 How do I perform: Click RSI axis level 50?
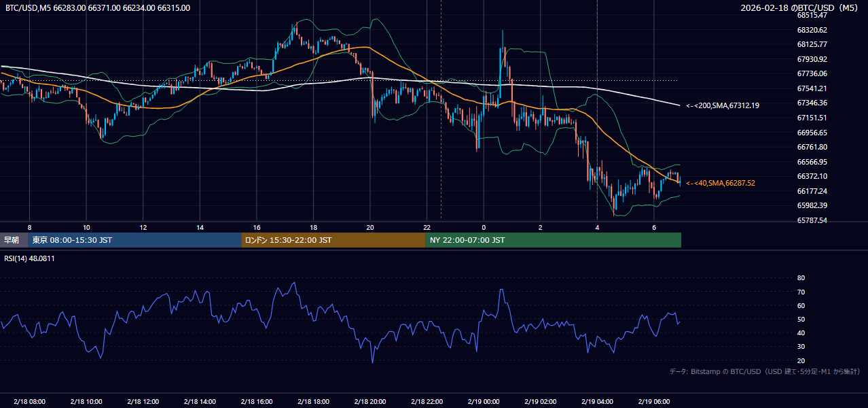pyautogui.click(x=801, y=319)
